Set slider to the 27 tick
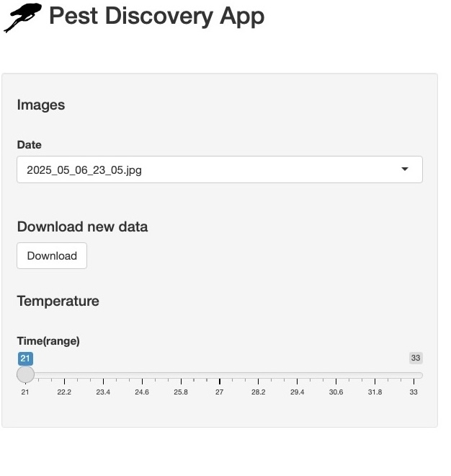Screen dimensions: 451x476 220,376
